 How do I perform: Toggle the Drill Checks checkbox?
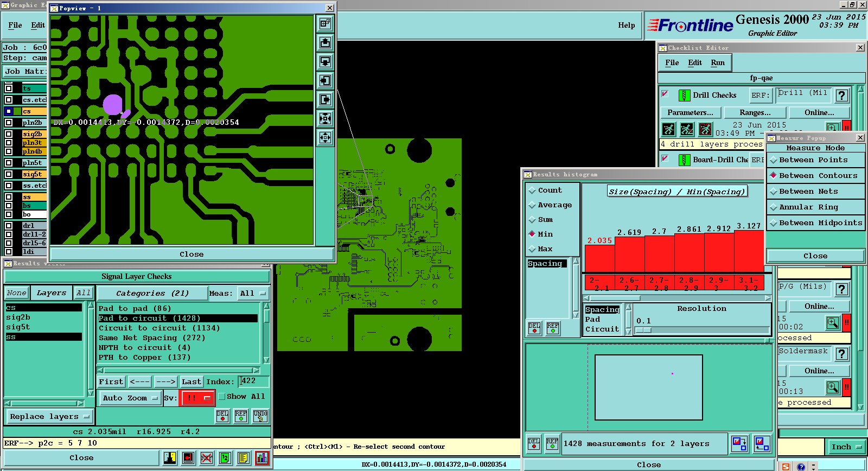665,94
